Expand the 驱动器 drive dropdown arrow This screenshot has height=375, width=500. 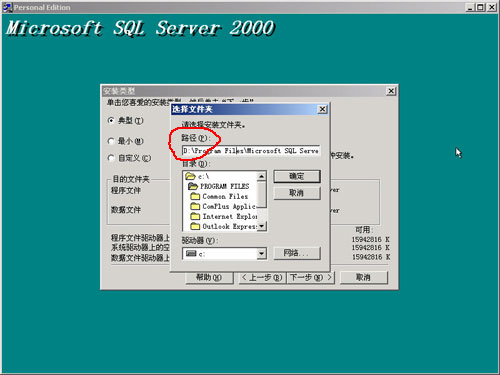click(x=262, y=254)
